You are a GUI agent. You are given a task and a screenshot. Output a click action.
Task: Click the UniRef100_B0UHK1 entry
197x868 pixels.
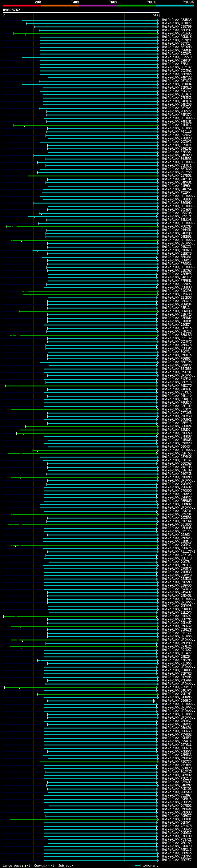tap(177, 419)
